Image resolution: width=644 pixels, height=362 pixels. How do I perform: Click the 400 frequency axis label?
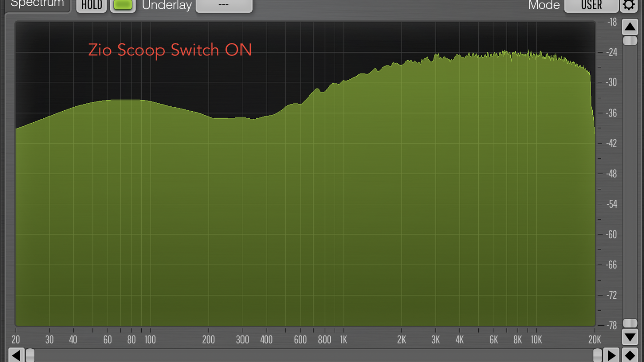tap(266, 340)
